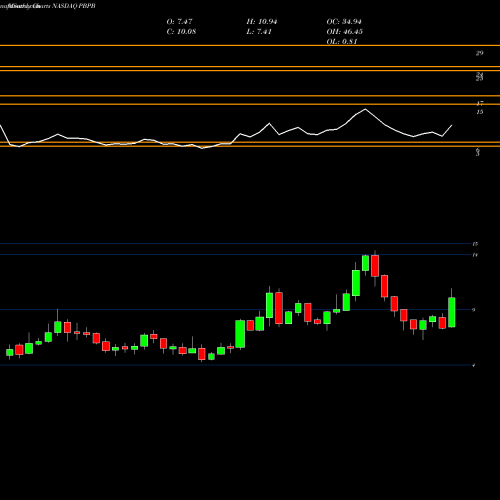Click the low price value L: 7.41

tap(259, 32)
